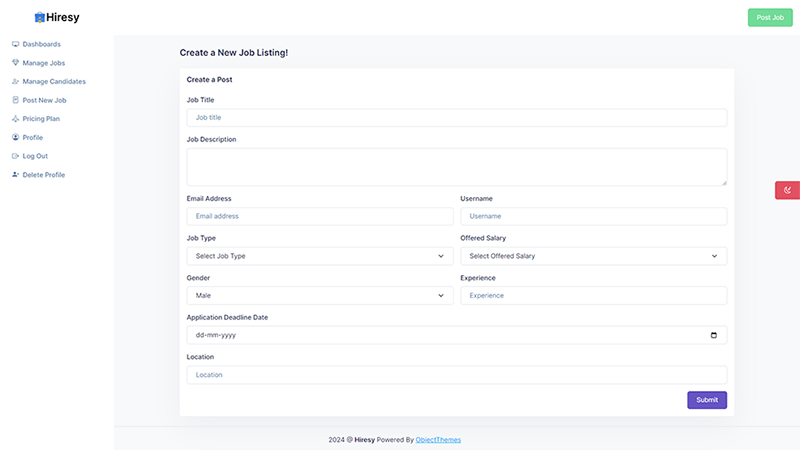This screenshot has width=800, height=450.
Task: Click the Hiresy briefcase logo icon
Action: pyautogui.click(x=39, y=17)
